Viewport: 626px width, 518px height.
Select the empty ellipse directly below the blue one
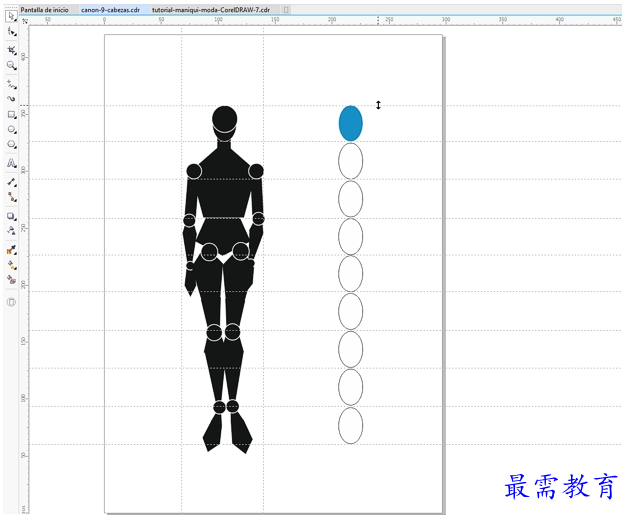coord(351,161)
